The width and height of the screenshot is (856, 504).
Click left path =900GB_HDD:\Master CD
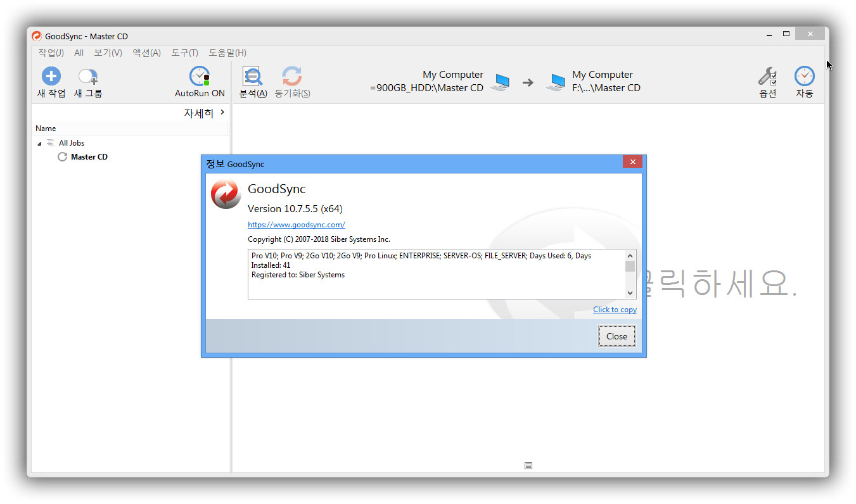click(427, 89)
